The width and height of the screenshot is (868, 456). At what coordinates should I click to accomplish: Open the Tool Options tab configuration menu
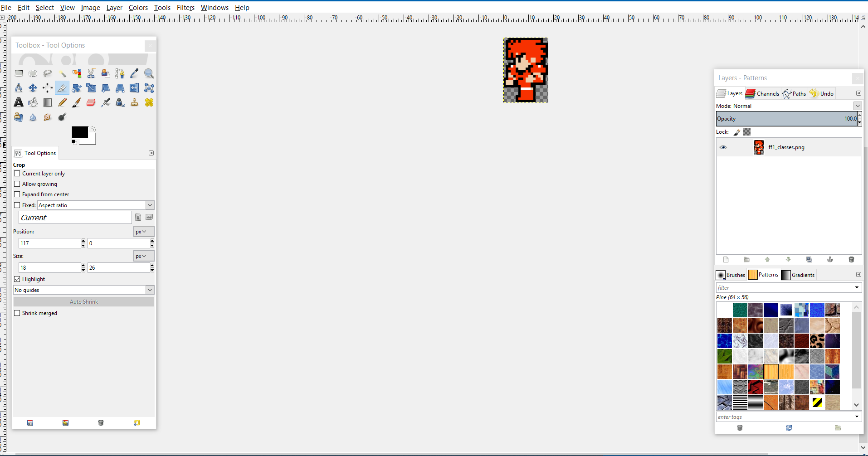151,153
